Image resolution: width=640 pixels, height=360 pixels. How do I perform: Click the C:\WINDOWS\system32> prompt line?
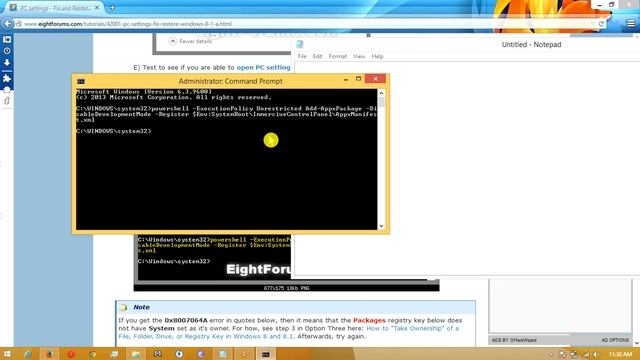tap(113, 131)
